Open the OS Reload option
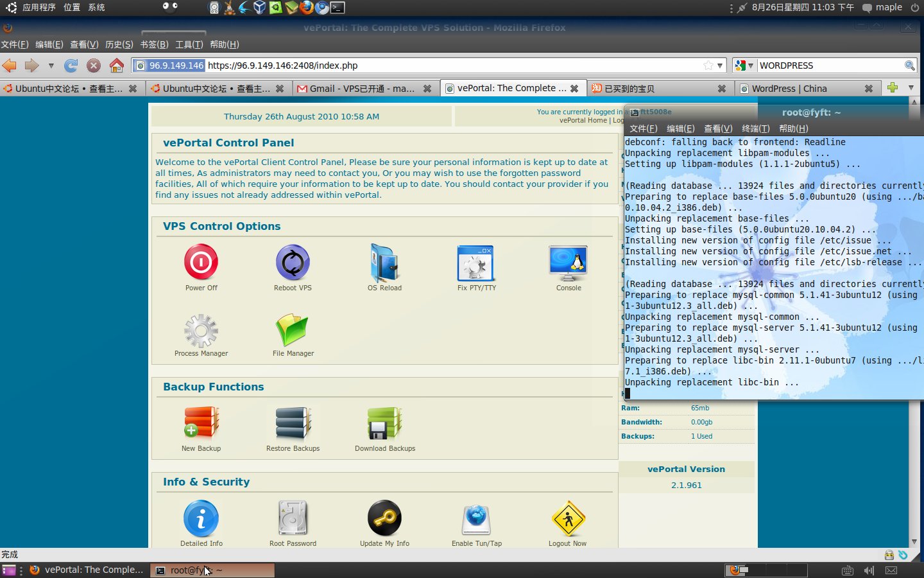 384,262
